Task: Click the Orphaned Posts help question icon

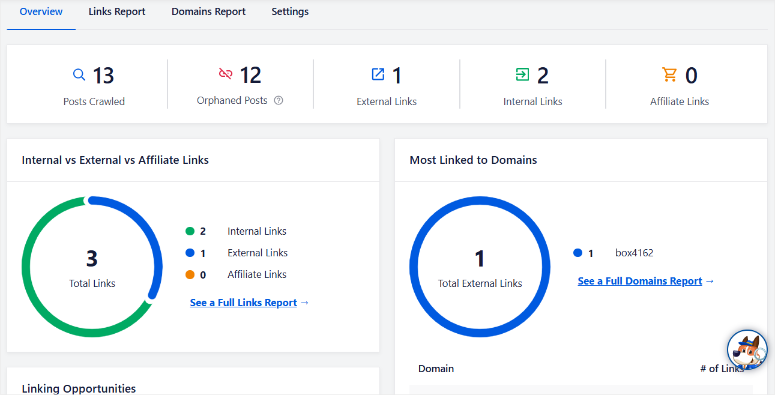Action: (278, 100)
